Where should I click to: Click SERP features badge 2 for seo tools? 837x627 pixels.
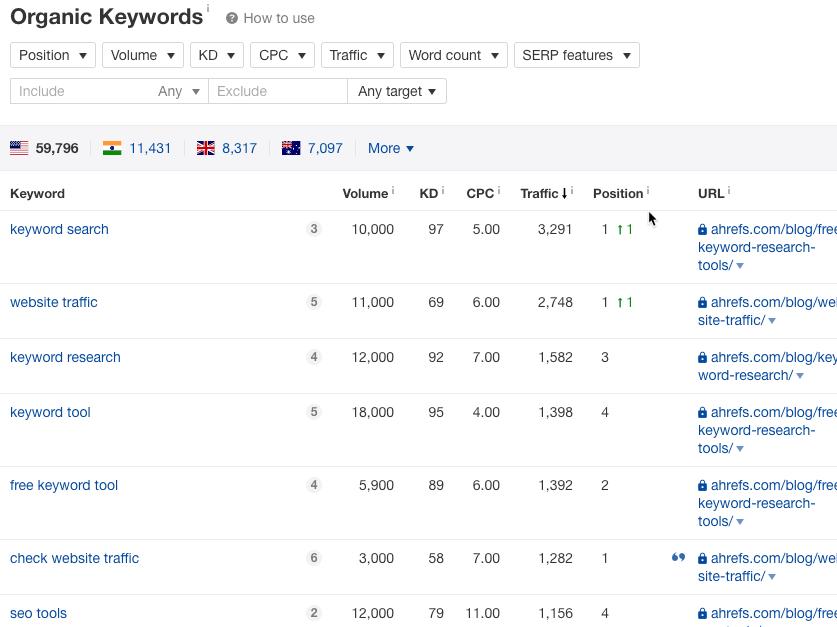(314, 613)
